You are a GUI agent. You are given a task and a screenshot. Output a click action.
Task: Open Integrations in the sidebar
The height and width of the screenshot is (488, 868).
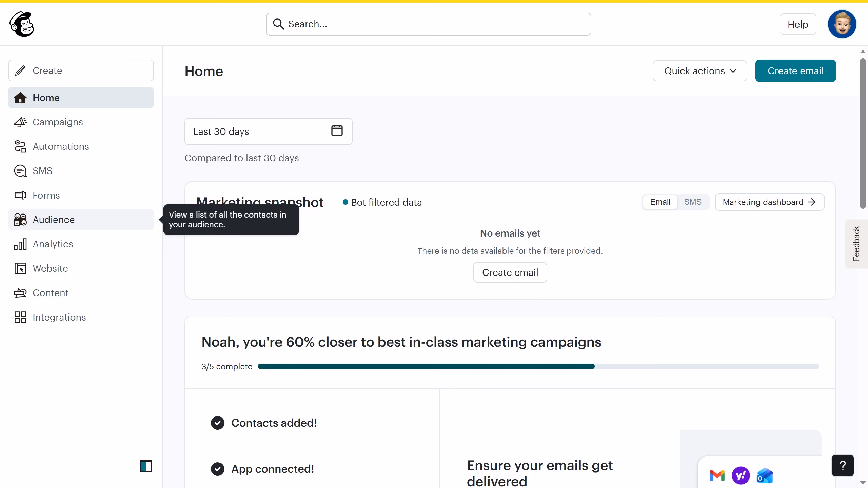tap(81, 317)
